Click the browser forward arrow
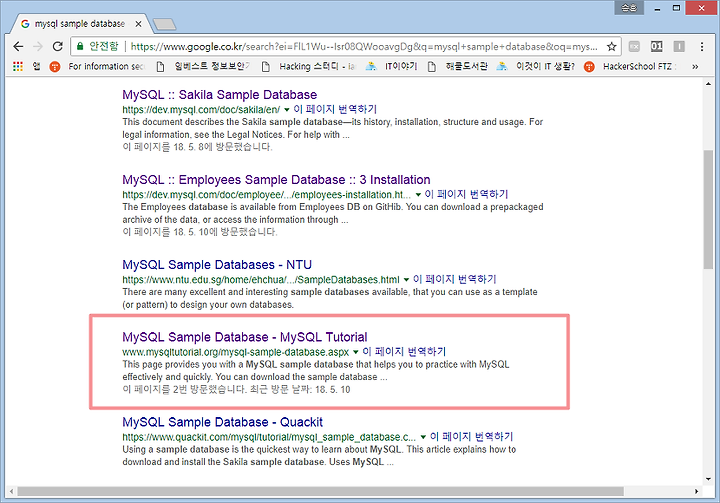Screen dimensions: 720x503 pos(38,46)
